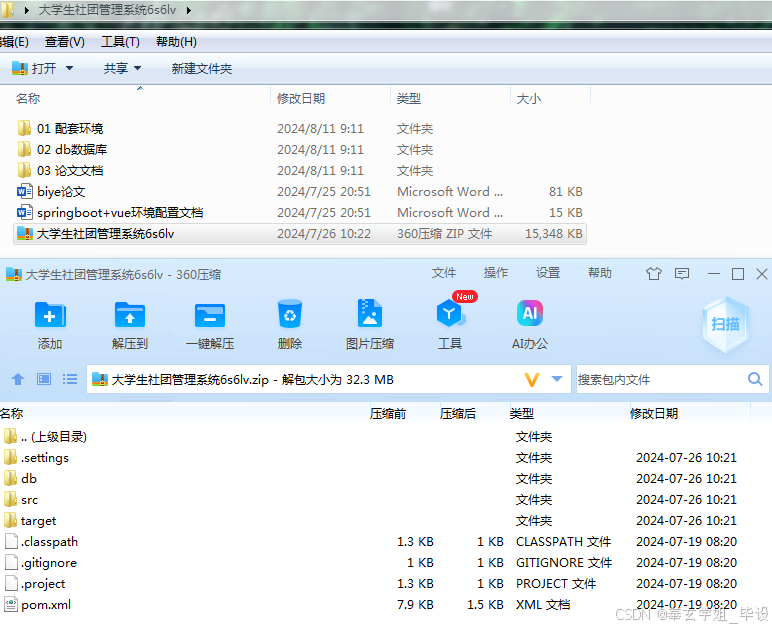Click the 01 配套环境 folder icon
Image resolution: width=772 pixels, height=628 pixels.
(24, 128)
